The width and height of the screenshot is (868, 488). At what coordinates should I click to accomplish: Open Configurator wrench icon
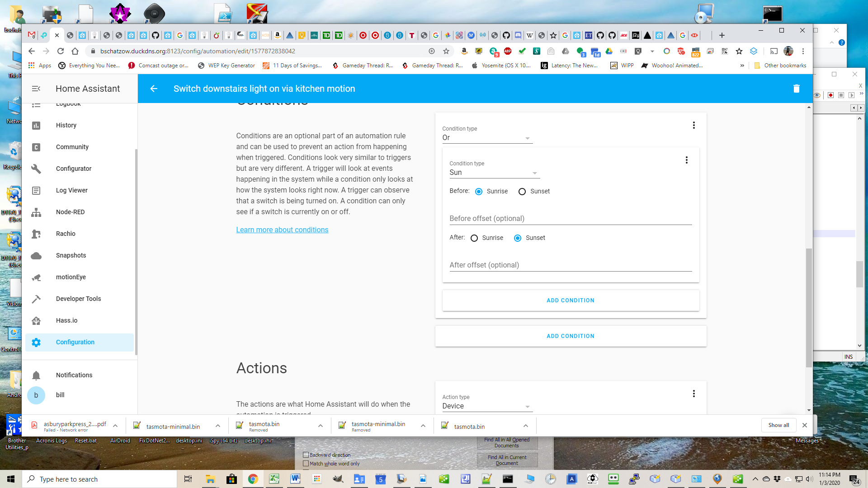(36, 169)
